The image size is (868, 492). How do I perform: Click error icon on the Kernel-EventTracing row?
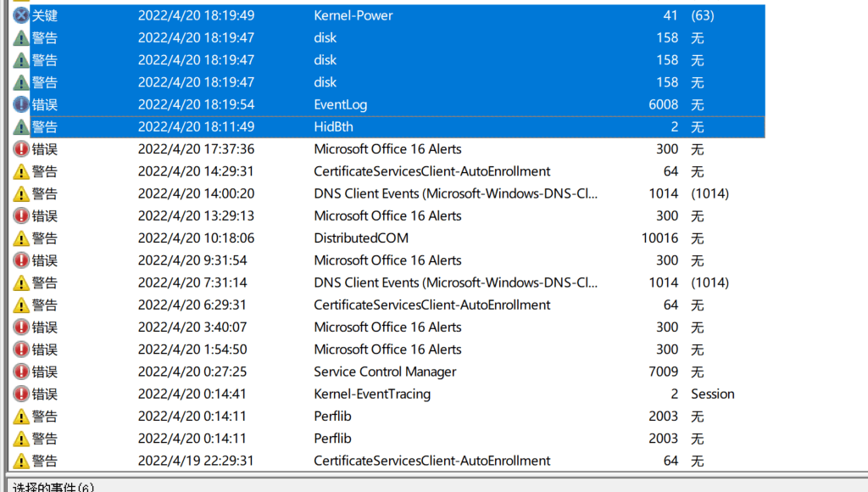pos(21,394)
